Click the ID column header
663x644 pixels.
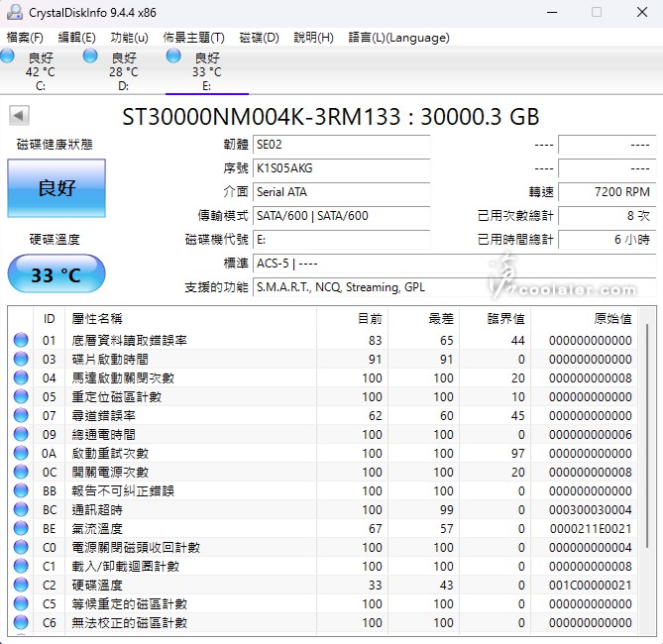pyautogui.click(x=49, y=318)
